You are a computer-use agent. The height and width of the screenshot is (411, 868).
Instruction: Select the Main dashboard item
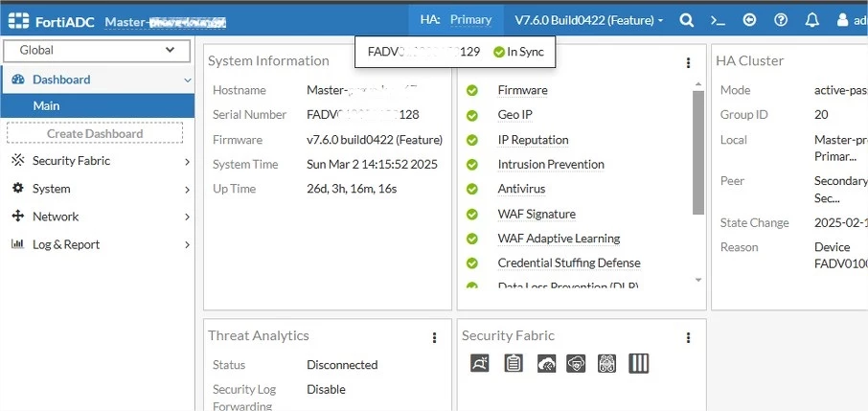[x=98, y=105]
